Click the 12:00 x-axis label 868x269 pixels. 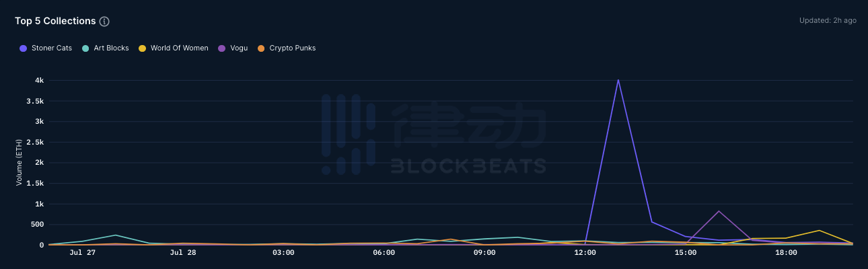point(585,253)
